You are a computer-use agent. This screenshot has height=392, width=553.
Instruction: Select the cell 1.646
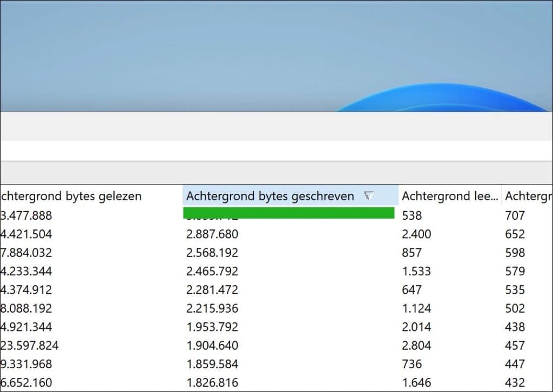[x=416, y=382]
